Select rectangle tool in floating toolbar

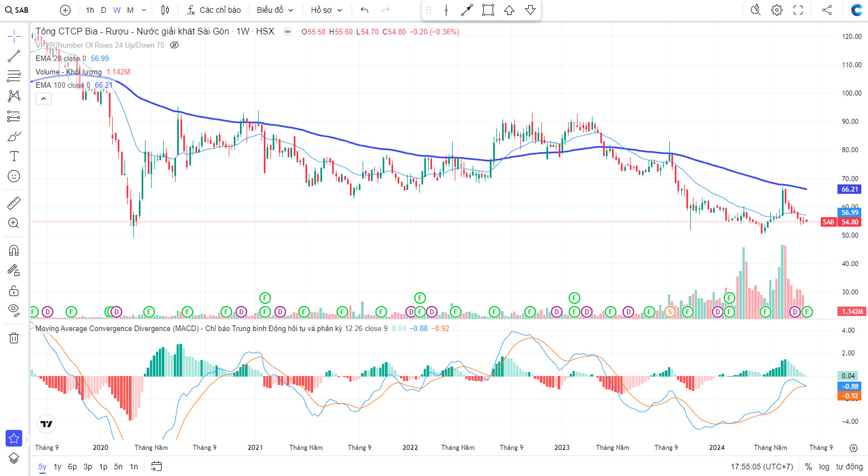pos(488,10)
